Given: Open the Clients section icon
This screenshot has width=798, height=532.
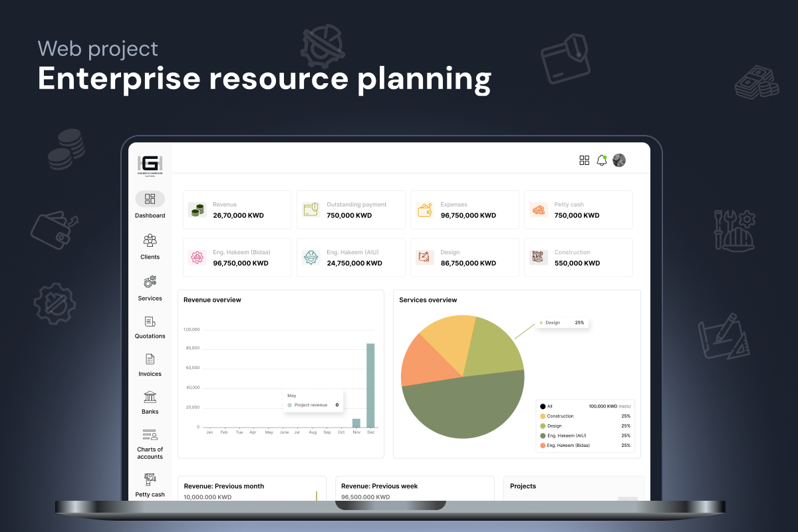Looking at the screenshot, I should pyautogui.click(x=150, y=241).
